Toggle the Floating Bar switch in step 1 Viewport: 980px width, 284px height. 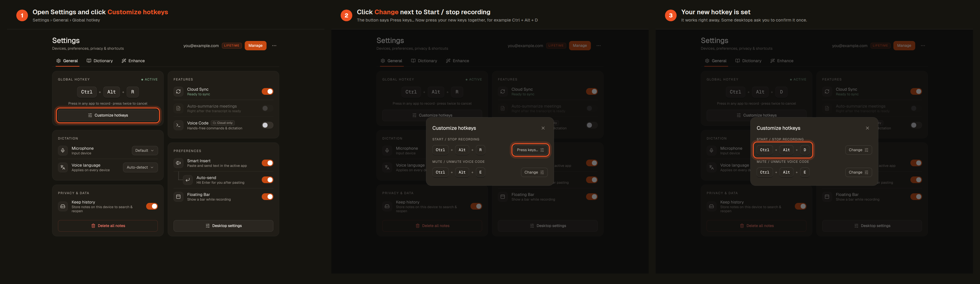(x=268, y=197)
